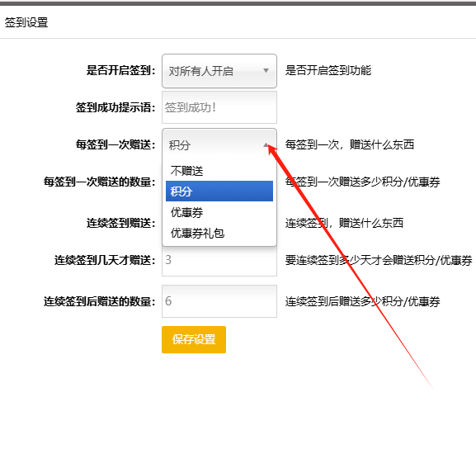Image resolution: width=476 pixels, height=449 pixels.
Task: Focus the 连续签到几天才赠送 input field
Action: [x=219, y=261]
